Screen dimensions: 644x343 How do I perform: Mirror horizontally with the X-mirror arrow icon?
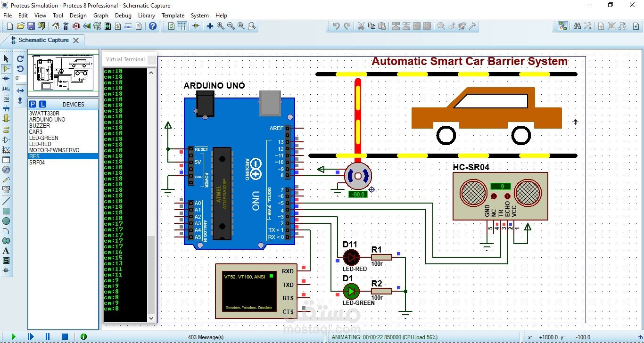20,90
